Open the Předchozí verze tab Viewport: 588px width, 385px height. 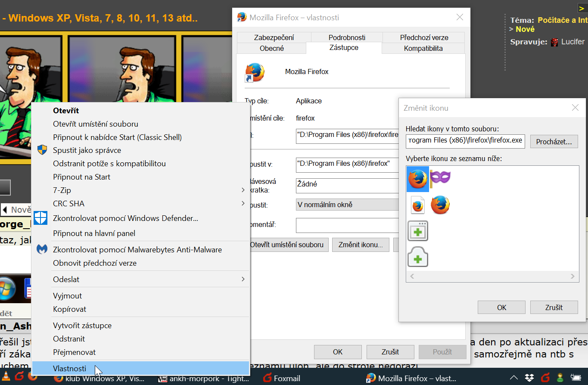click(424, 37)
